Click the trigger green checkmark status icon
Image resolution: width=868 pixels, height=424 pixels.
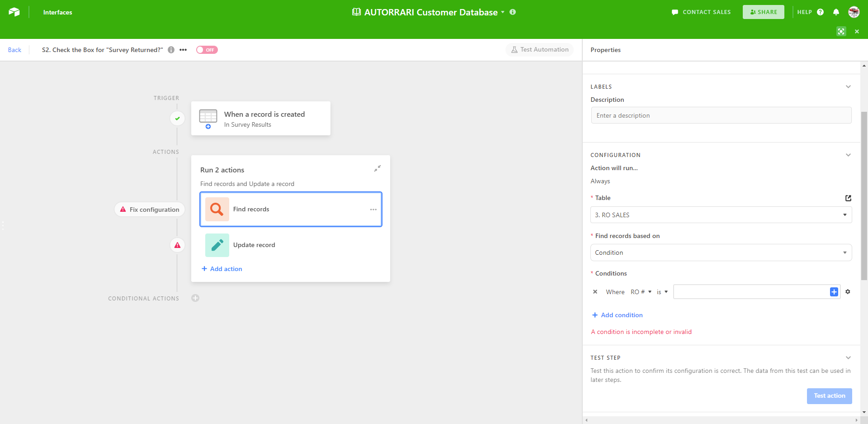click(x=177, y=119)
